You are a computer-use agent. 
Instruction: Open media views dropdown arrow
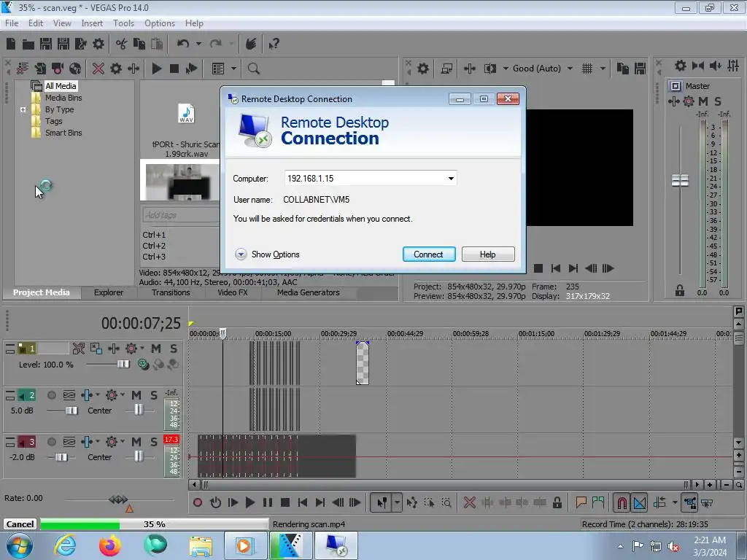[x=233, y=69]
